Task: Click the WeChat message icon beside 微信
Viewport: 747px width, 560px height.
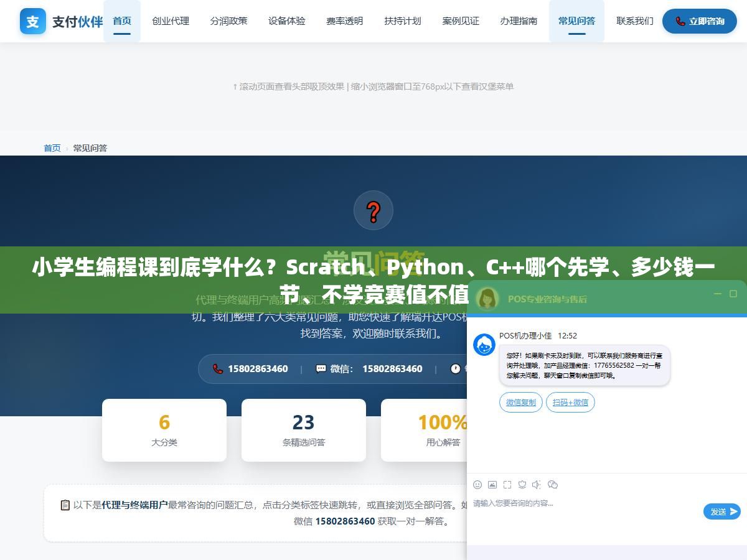Action: point(321,368)
